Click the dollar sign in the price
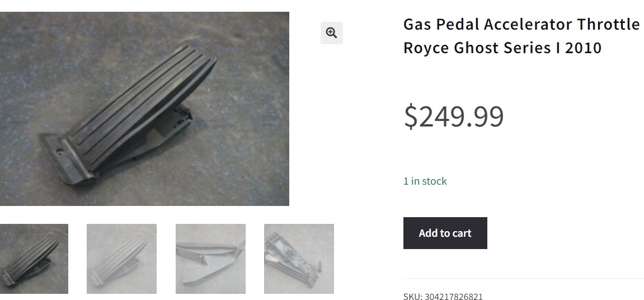 (410, 116)
